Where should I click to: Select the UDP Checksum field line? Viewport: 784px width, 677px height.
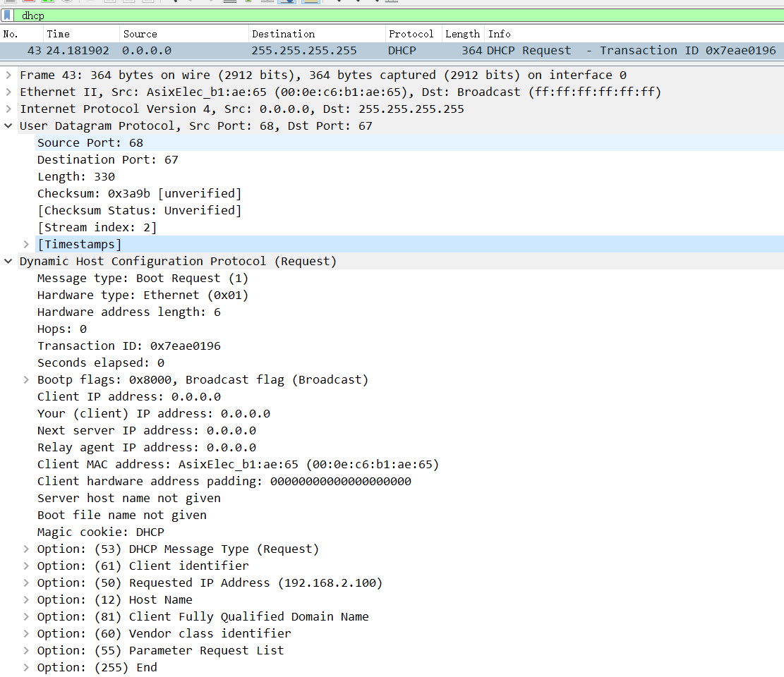coord(139,194)
